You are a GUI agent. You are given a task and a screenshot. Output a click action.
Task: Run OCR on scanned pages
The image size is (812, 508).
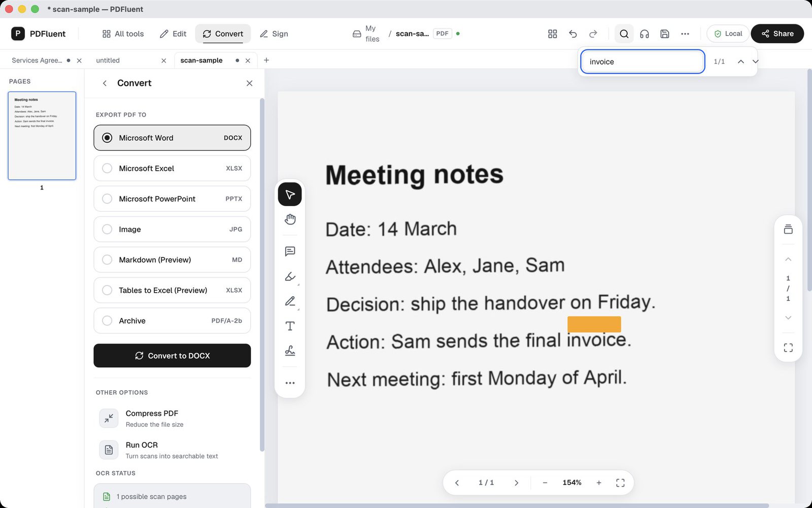[172, 450]
